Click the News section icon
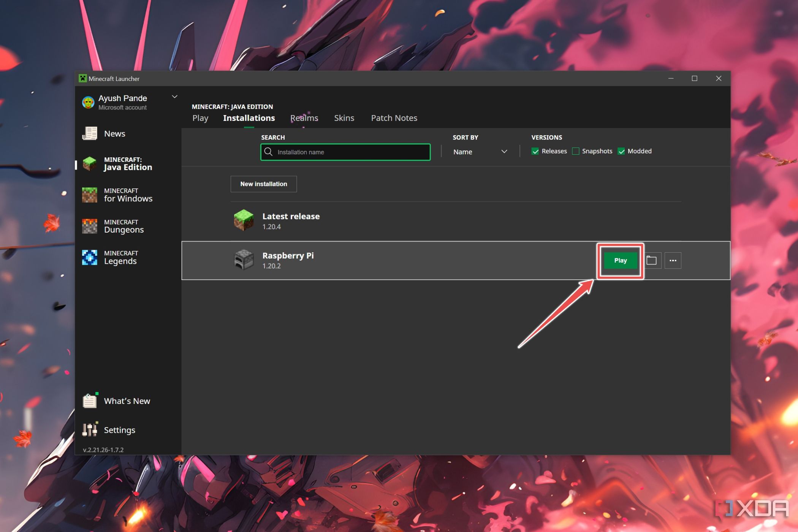The width and height of the screenshot is (798, 532). [x=90, y=134]
